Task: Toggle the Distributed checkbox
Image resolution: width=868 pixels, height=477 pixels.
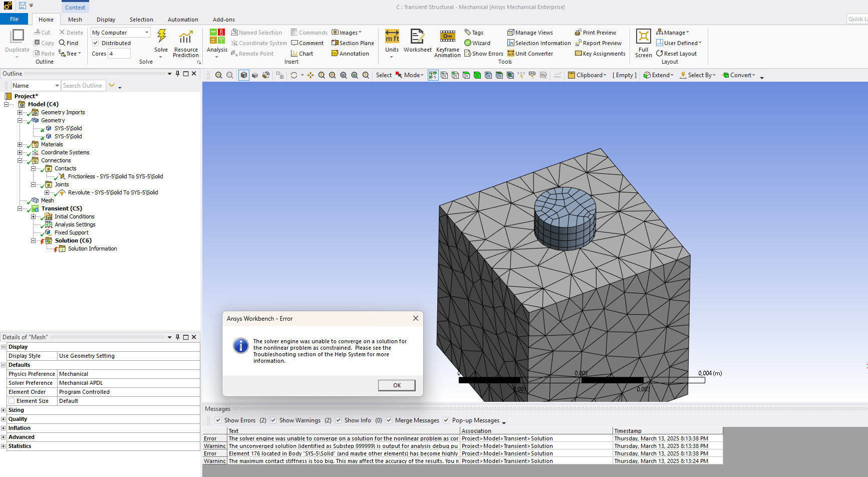Action: coord(96,43)
